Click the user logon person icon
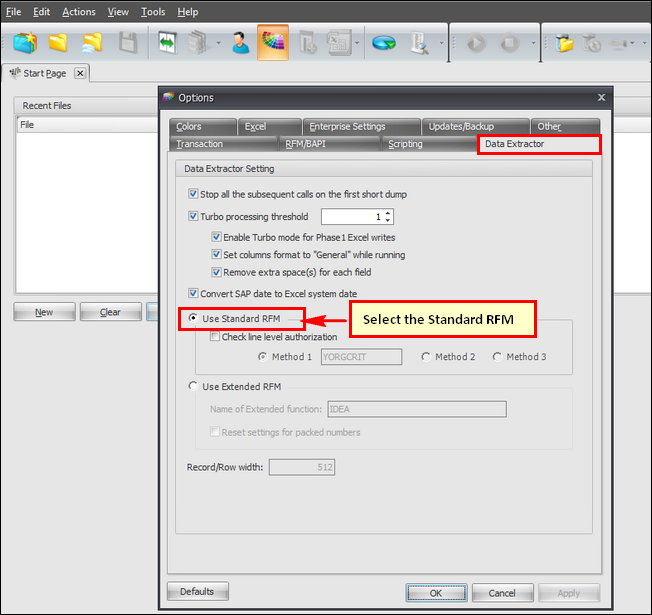This screenshot has height=615, width=652. [240, 43]
